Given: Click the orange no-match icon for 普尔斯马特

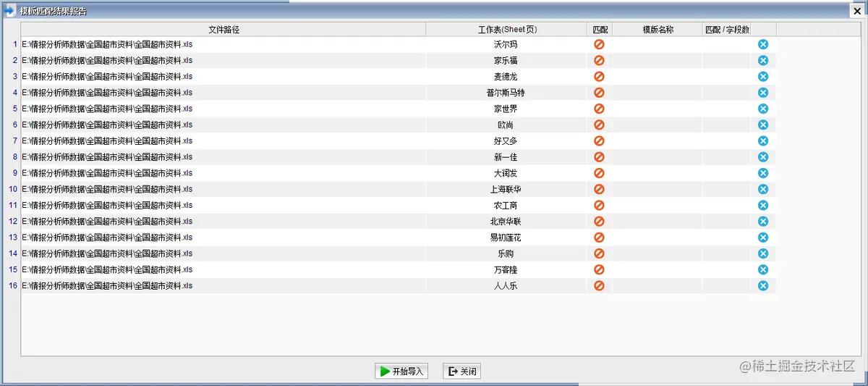Looking at the screenshot, I should [599, 92].
